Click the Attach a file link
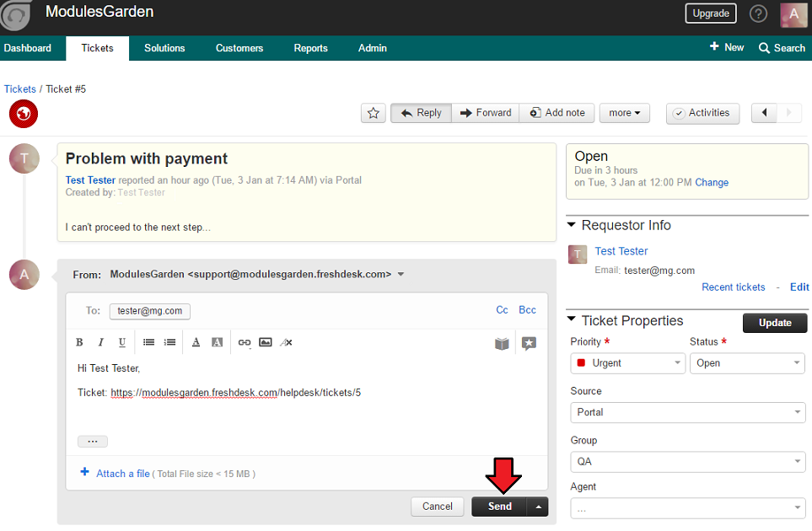Image resolution: width=812 pixels, height=531 pixels. (123, 474)
